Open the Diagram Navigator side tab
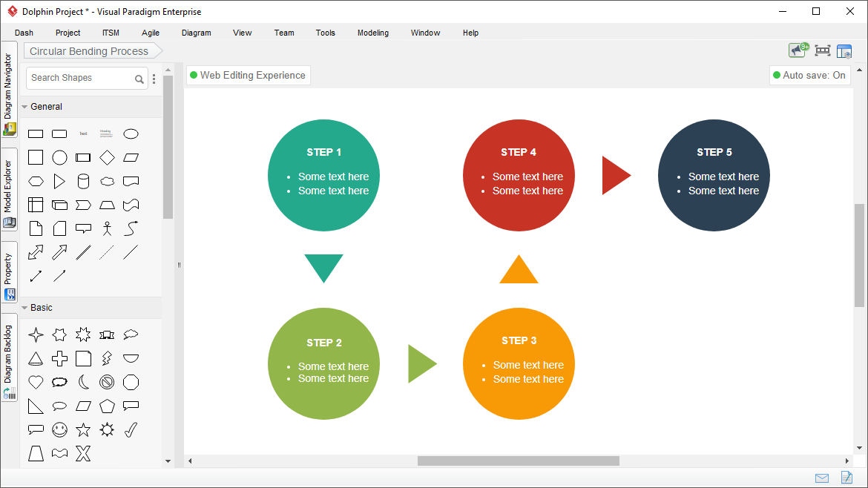Screen dimensions: 868x488 [x=8, y=90]
